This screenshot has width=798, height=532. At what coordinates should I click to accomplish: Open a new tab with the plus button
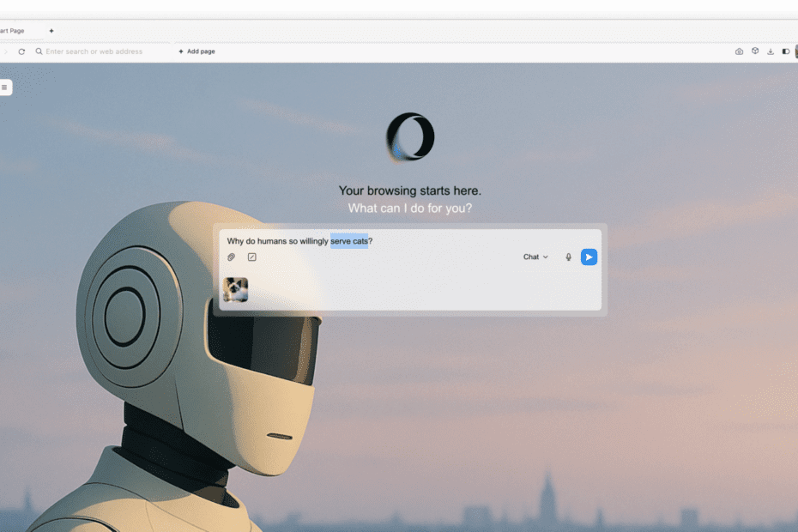coord(51,30)
